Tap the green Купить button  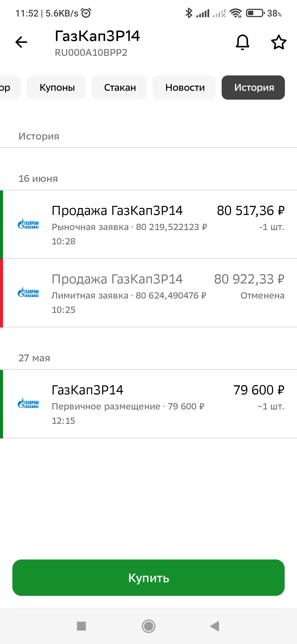point(148,578)
